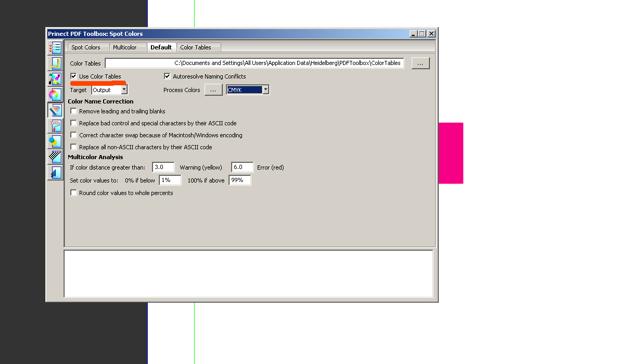
Task: Open the checkerboard pattern tool icon
Action: pyautogui.click(x=55, y=157)
